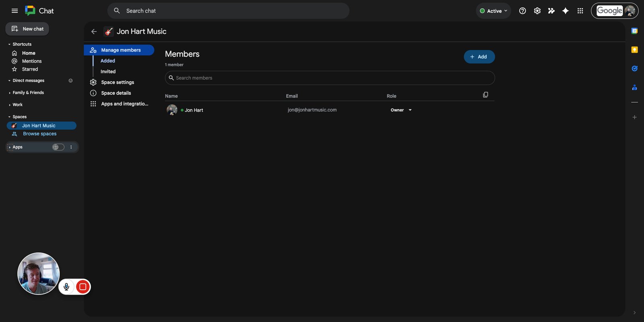Viewport: 644px width, 322px height.
Task: Start a New chat
Action: tap(27, 29)
